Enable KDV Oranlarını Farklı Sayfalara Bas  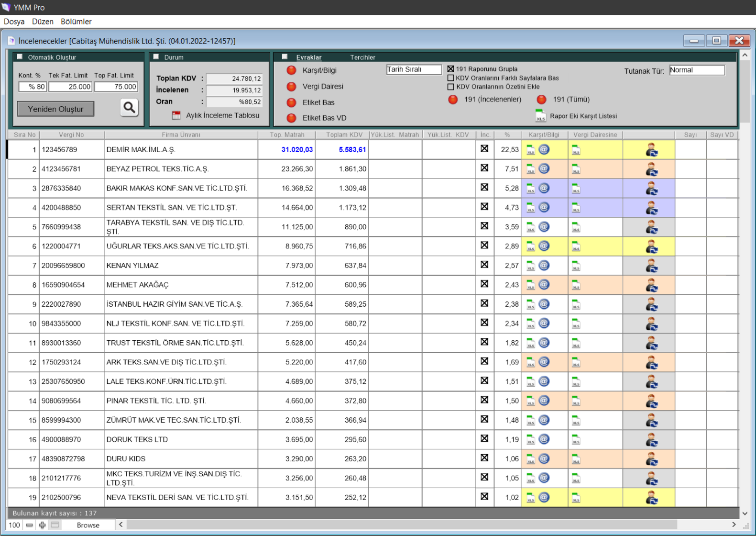pos(450,78)
